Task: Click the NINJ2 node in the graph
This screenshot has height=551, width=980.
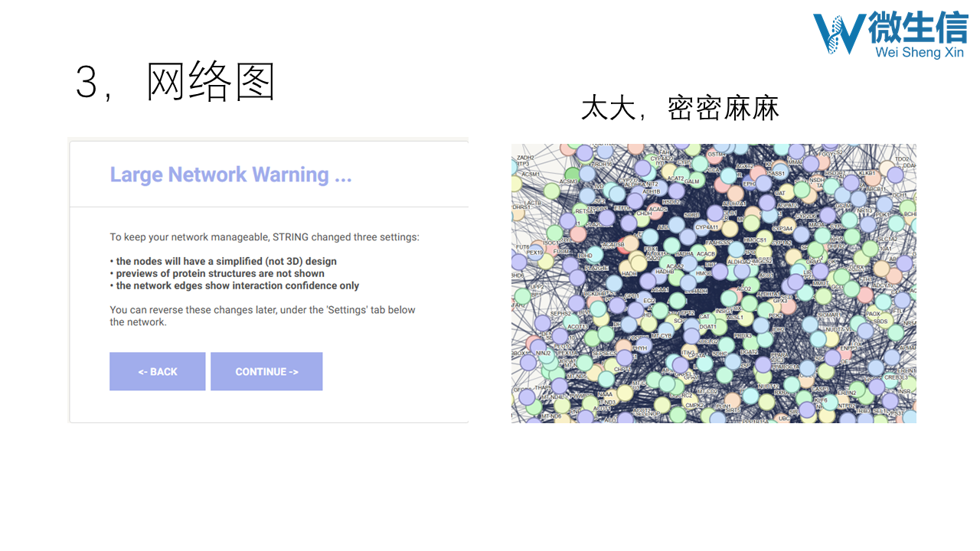Action: pyautogui.click(x=544, y=354)
